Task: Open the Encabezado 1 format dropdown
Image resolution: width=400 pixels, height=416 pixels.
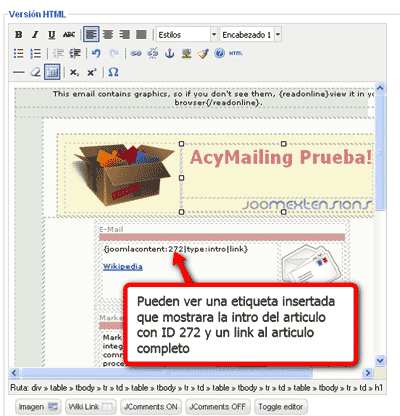Action: (251, 35)
